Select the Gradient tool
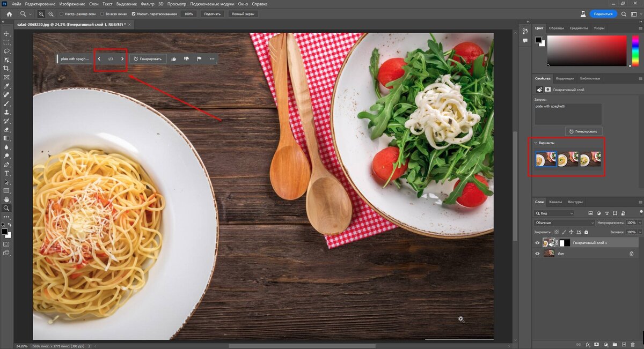Viewport: 644px width, 349px height. tap(7, 138)
